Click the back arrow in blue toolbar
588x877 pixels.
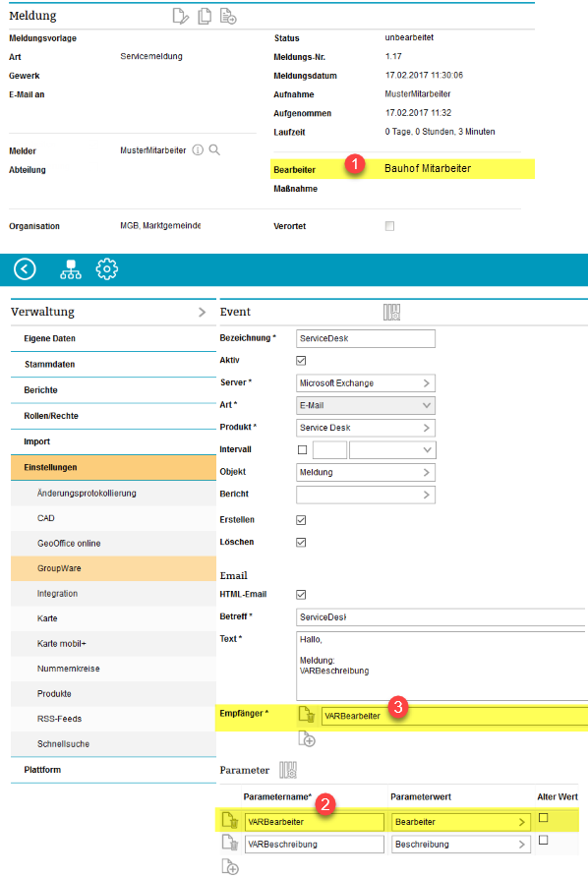(x=25, y=269)
